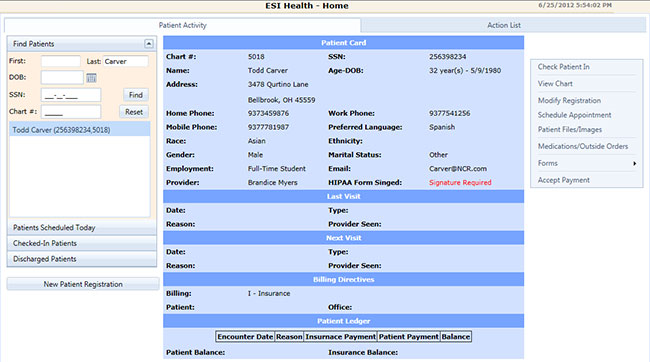
Task: Click the Patient Ledger header
Action: 343,321
